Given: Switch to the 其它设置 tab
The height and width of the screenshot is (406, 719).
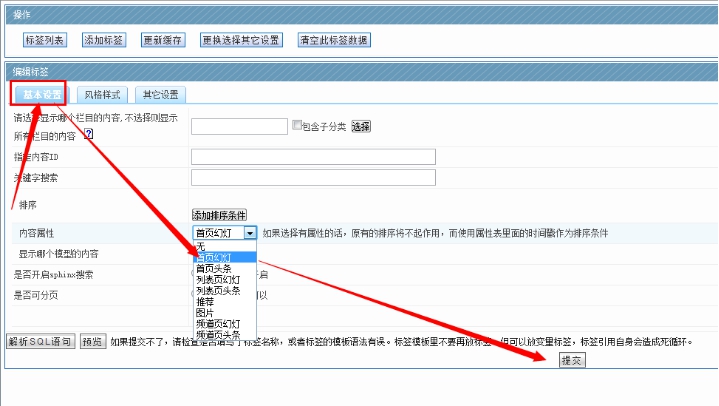Looking at the screenshot, I should (160, 94).
